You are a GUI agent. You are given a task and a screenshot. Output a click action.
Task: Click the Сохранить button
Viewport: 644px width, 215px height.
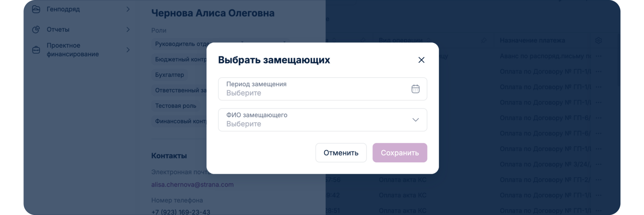399,153
